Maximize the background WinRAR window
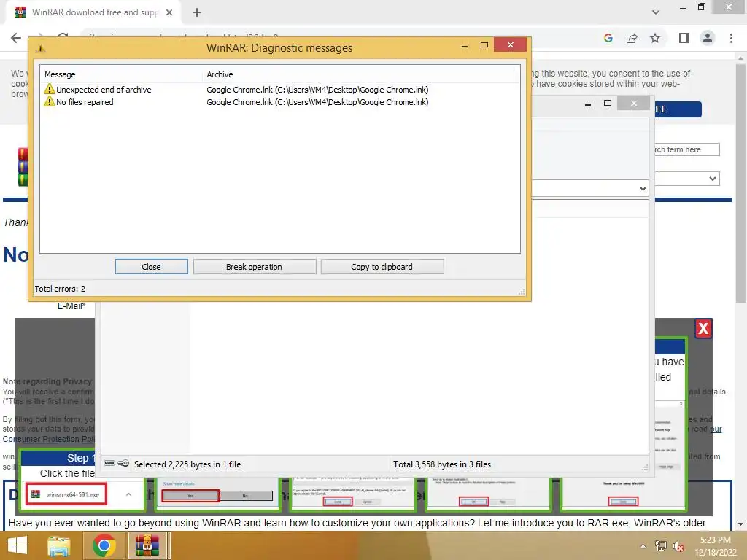This screenshot has width=747, height=560. tap(608, 104)
